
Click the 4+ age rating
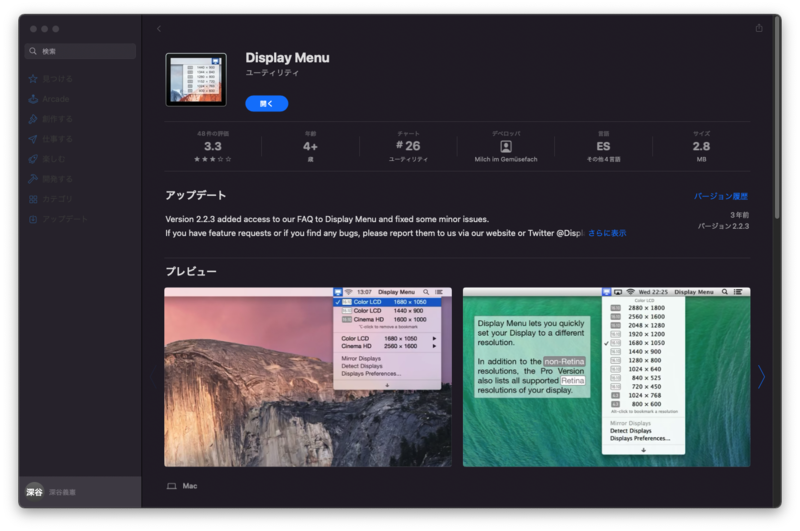coord(310,146)
